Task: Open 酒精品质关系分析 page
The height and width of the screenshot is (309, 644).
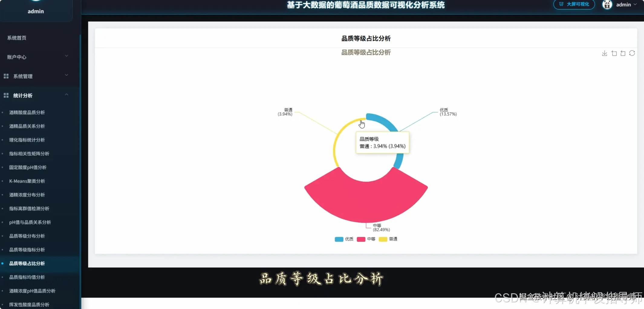Action: (27, 126)
